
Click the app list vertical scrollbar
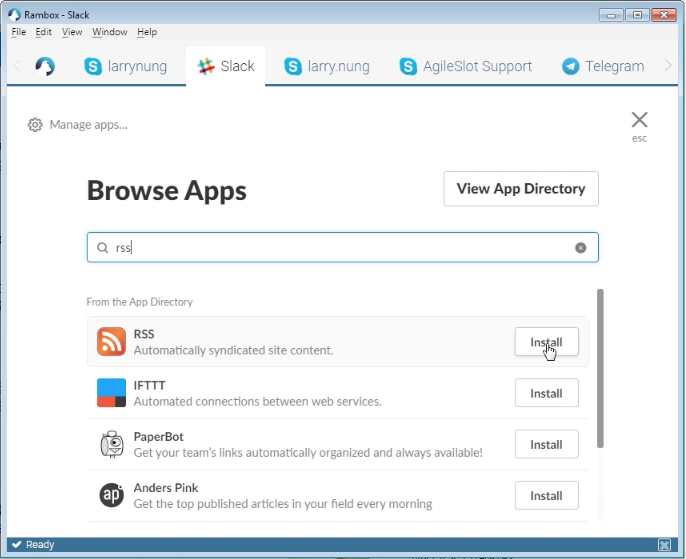point(600,368)
